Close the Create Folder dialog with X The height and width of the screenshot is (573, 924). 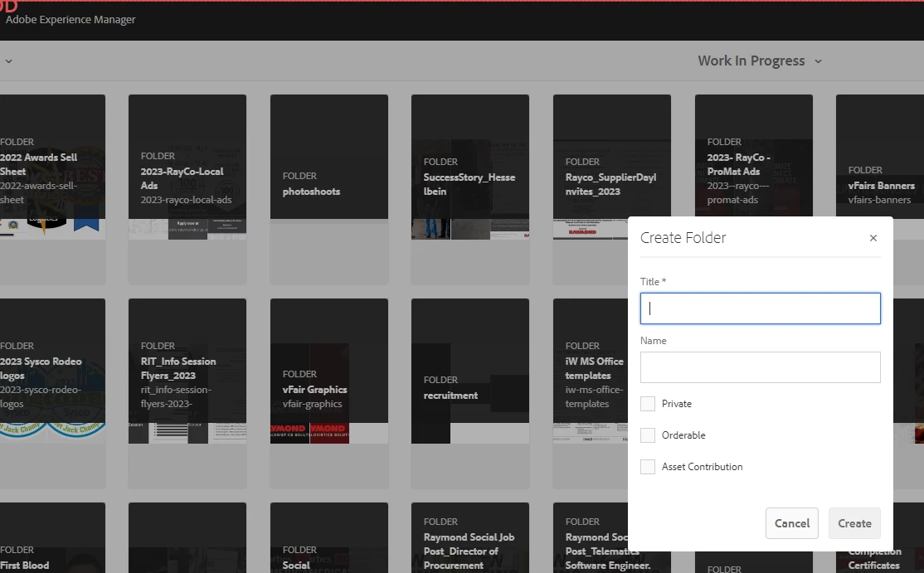[x=873, y=238]
